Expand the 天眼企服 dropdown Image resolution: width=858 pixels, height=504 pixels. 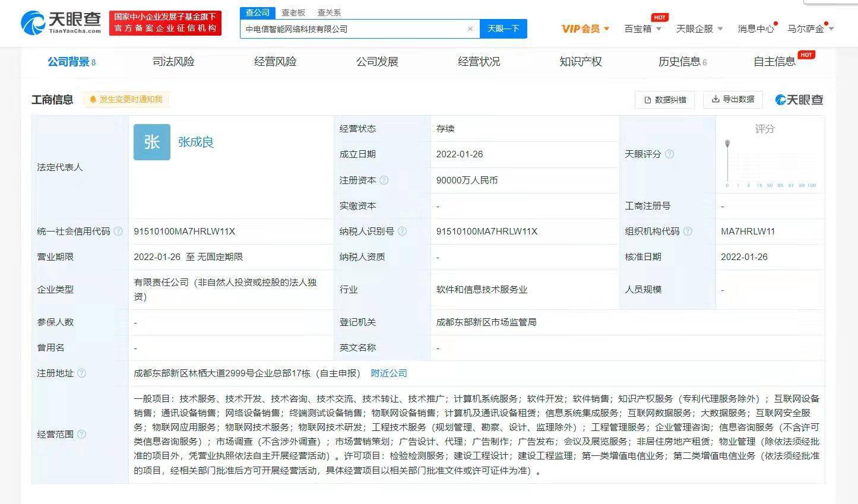[x=699, y=28]
